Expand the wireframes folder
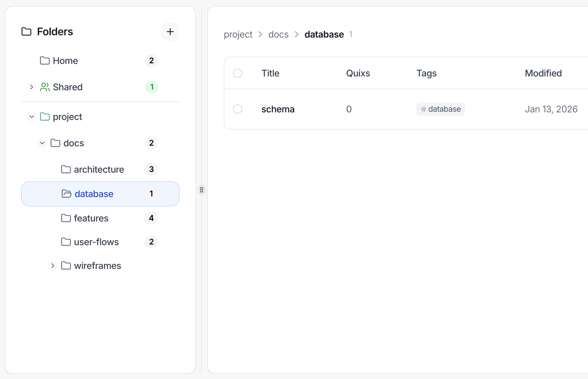Viewport: 588px width, 379px height. click(52, 266)
